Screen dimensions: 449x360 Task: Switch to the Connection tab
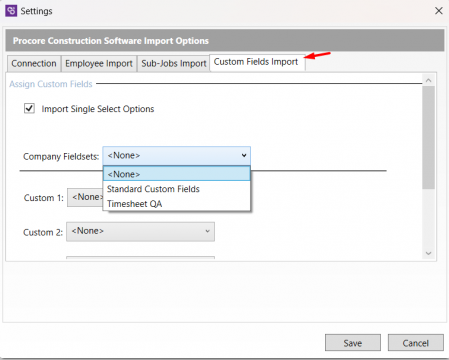point(34,63)
